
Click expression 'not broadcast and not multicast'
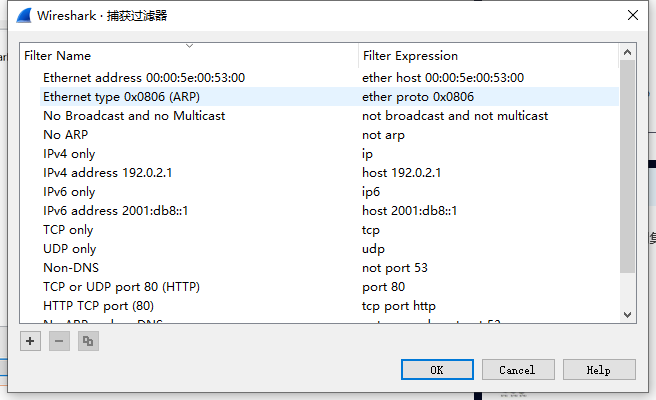point(455,116)
